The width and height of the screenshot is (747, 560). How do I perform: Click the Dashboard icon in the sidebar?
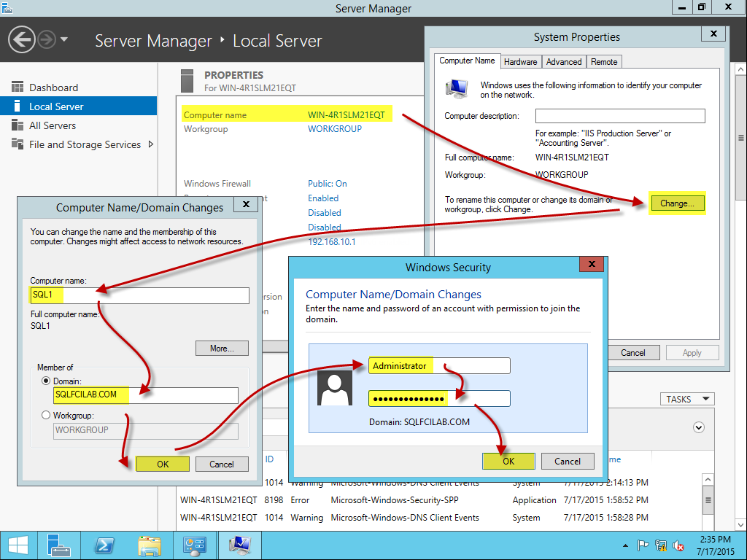tap(18, 87)
